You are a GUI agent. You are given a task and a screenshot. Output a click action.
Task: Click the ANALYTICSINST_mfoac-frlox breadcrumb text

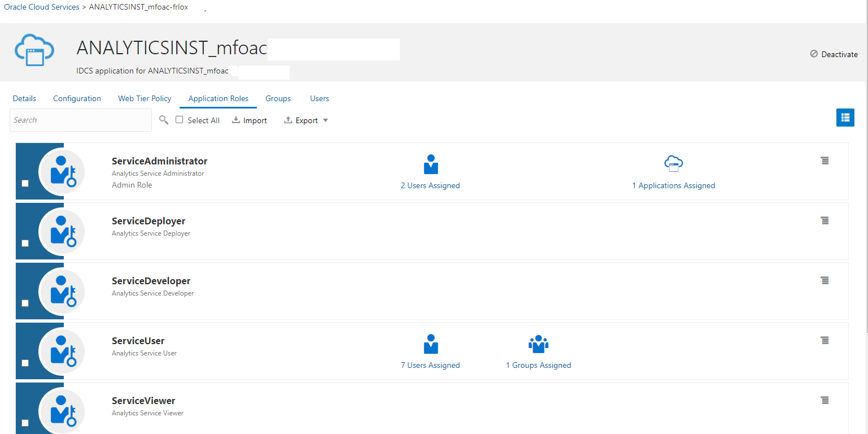138,7
